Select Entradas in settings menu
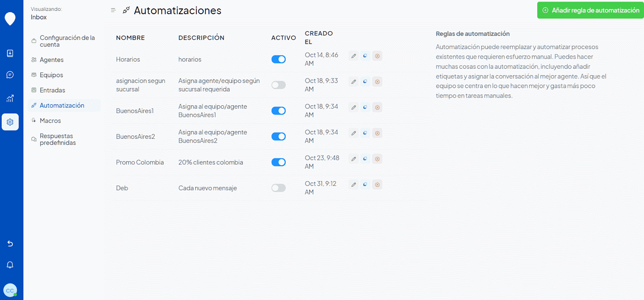 64,90
